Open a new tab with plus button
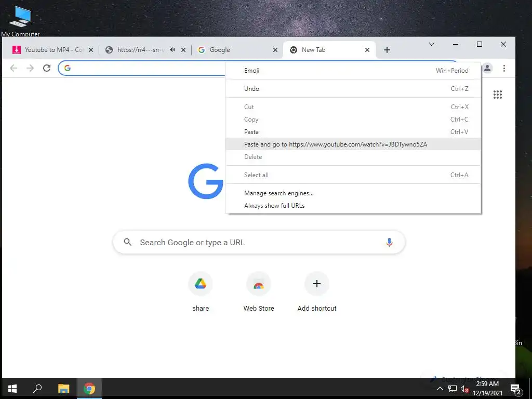 click(387, 50)
